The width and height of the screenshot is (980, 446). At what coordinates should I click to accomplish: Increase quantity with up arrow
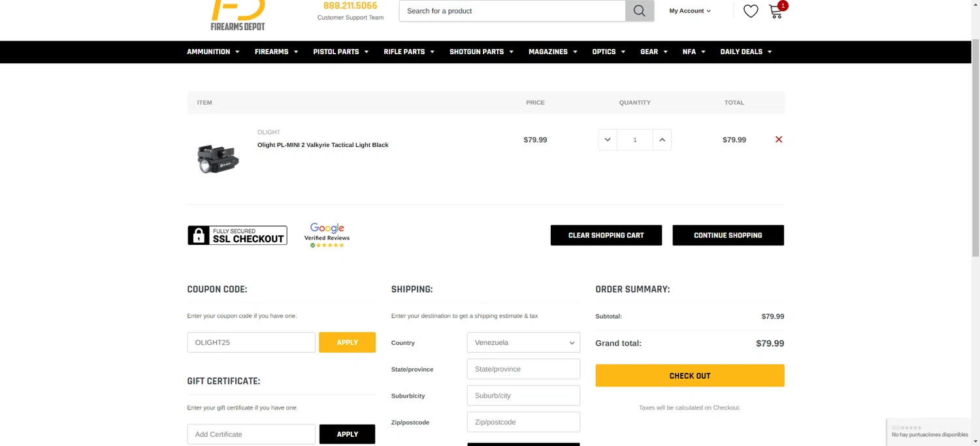point(662,140)
